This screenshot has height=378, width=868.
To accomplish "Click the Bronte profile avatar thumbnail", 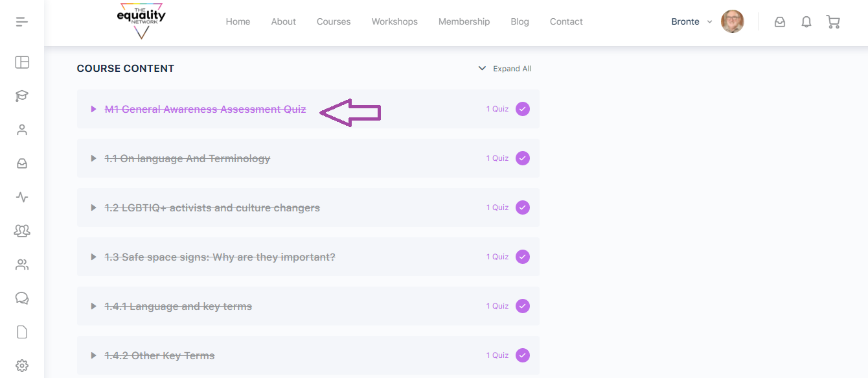I will coord(733,21).
